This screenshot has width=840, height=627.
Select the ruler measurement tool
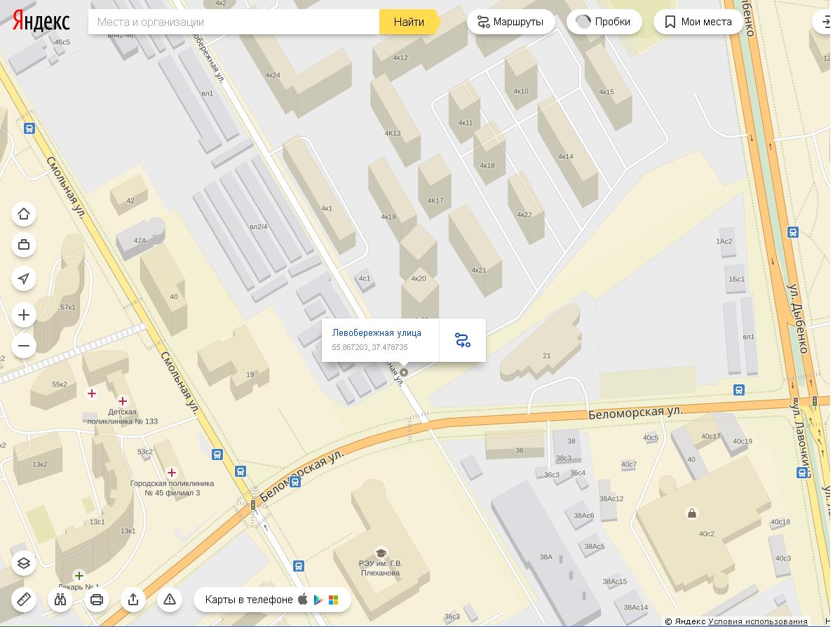(24, 600)
